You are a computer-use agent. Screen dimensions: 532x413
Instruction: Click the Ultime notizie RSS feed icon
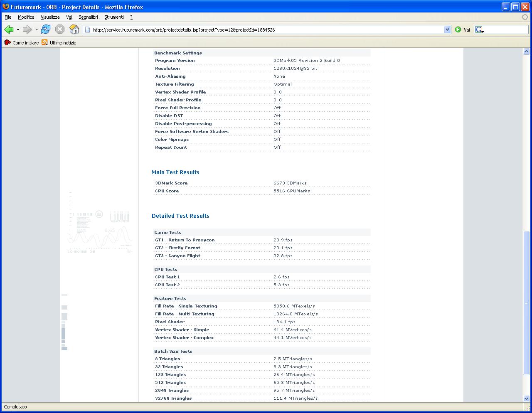[x=44, y=42]
